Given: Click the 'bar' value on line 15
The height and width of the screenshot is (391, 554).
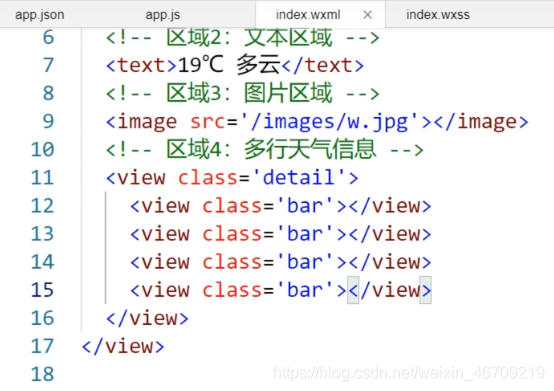Looking at the screenshot, I should pos(305,290).
